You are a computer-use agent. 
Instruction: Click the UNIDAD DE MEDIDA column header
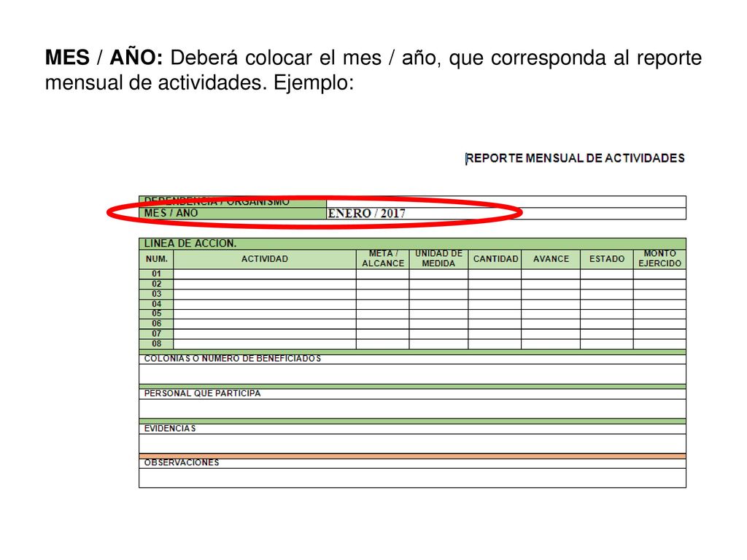(x=438, y=259)
